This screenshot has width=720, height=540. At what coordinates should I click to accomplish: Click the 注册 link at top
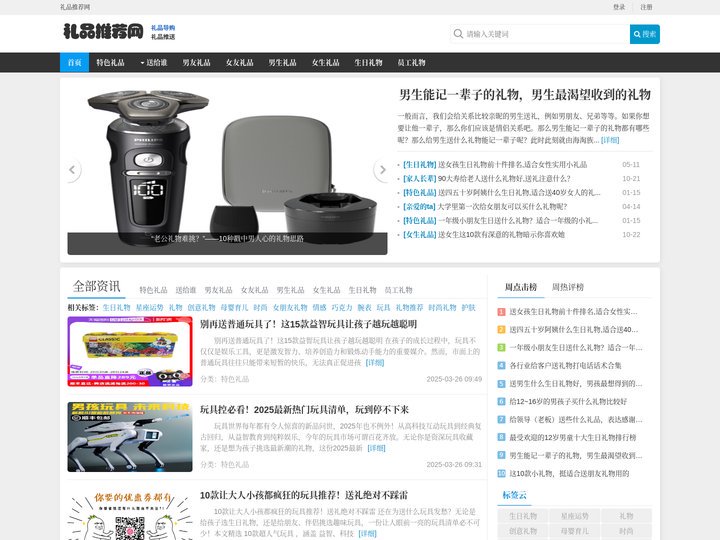tap(646, 7)
